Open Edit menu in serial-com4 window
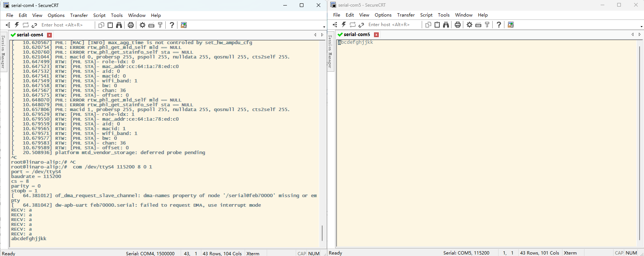The image size is (644, 256). click(x=23, y=15)
